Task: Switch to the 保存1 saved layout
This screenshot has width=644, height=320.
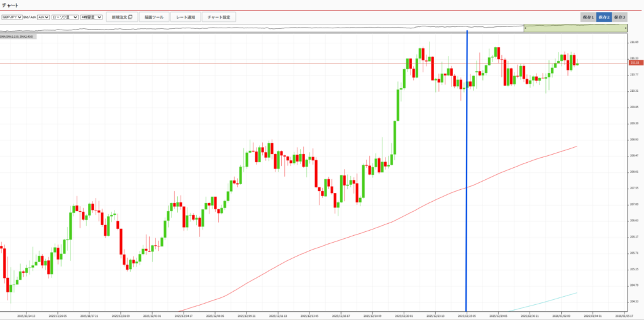Action: point(587,17)
